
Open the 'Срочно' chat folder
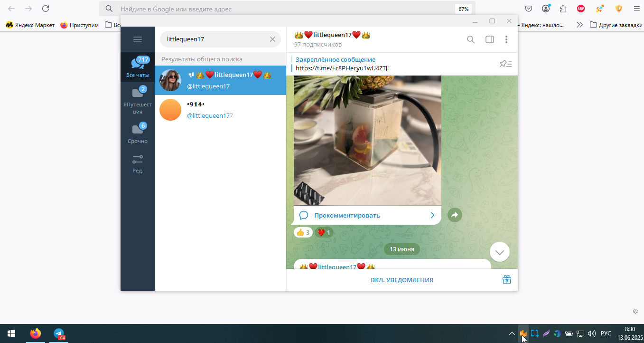[x=138, y=133]
